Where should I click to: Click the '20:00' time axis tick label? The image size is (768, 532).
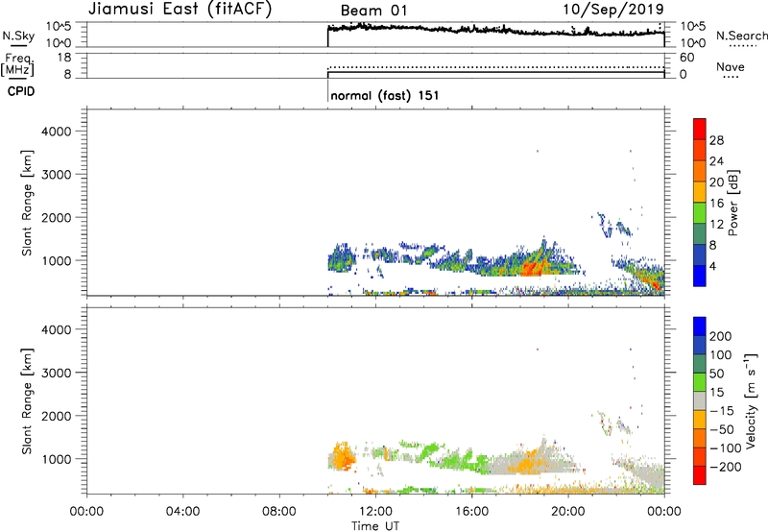pos(568,512)
